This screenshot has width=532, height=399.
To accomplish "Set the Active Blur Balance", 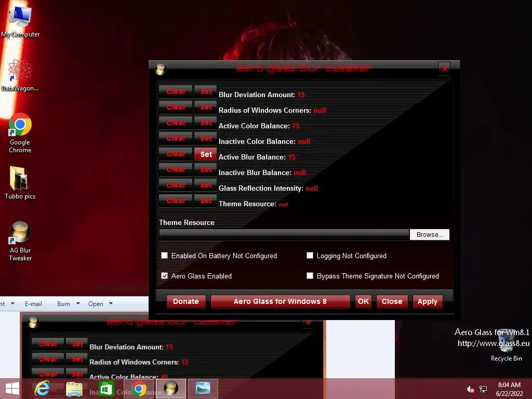I will [x=206, y=154].
